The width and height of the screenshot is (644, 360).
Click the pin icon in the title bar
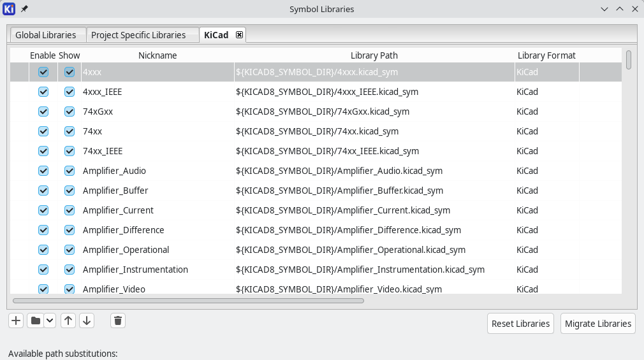pos(24,9)
